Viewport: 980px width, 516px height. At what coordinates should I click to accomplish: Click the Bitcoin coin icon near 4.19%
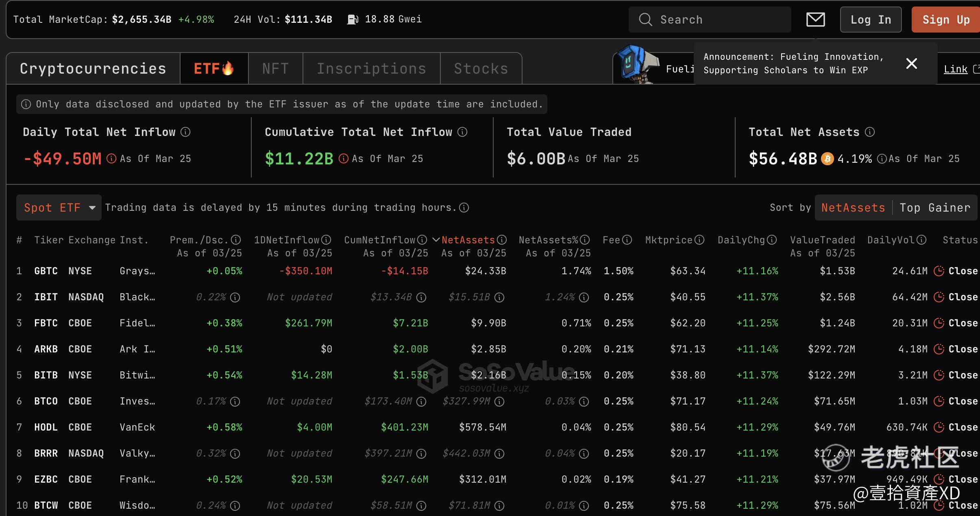click(828, 159)
